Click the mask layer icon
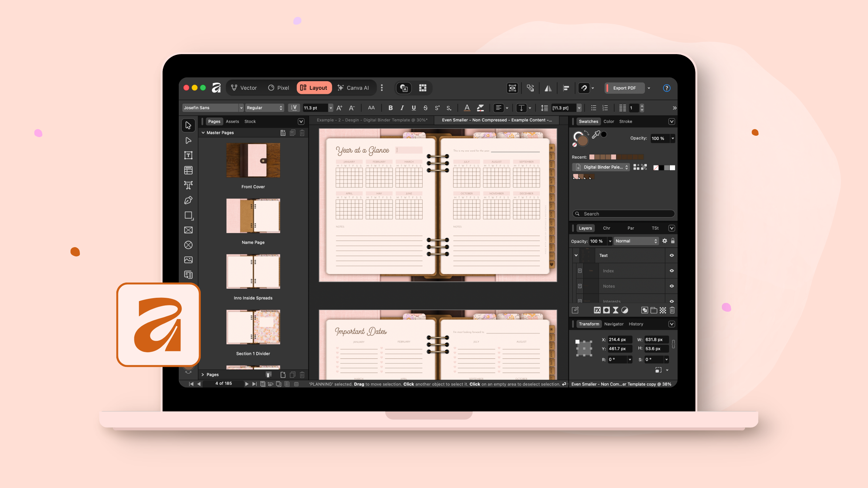Image resolution: width=868 pixels, height=488 pixels. pos(606,310)
